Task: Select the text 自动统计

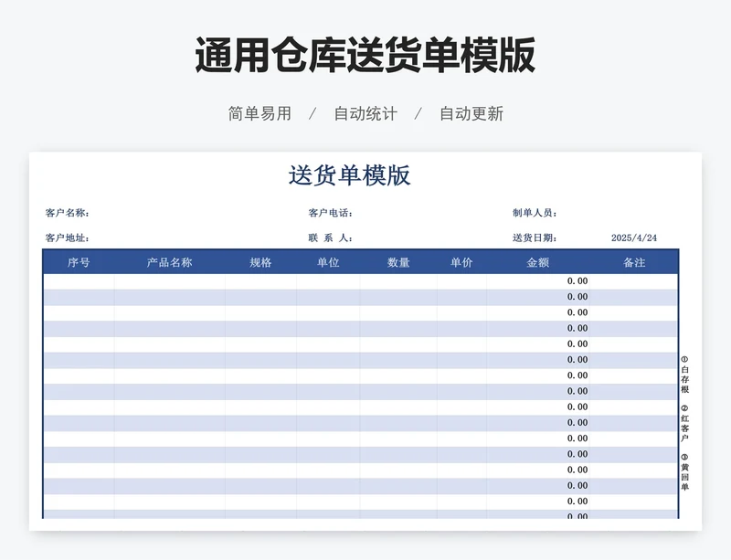Action: [x=365, y=114]
